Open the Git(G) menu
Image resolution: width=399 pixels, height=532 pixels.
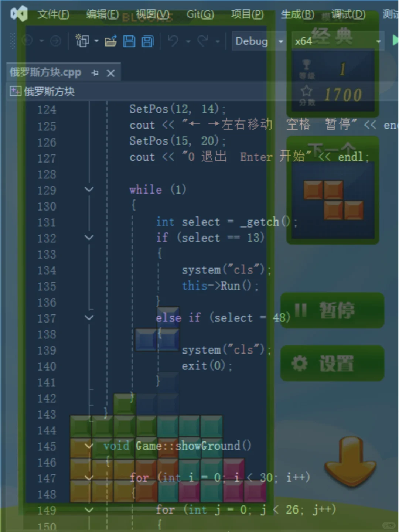200,14
